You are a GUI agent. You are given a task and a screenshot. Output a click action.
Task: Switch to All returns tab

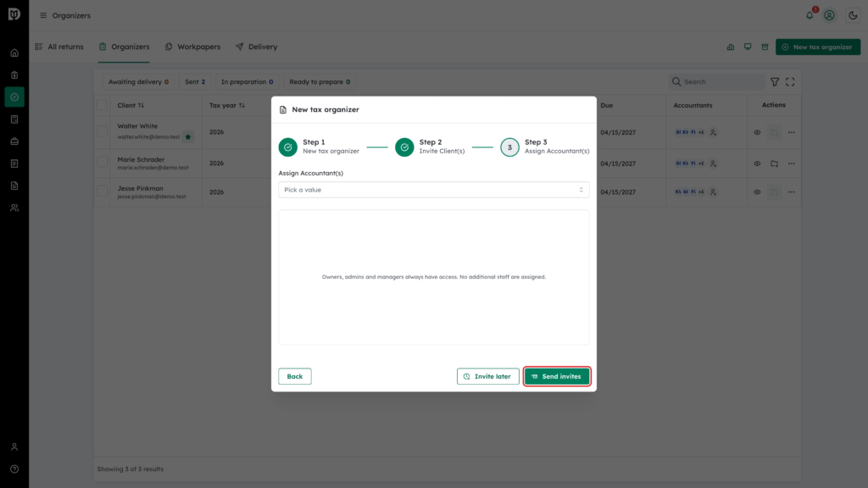point(59,47)
